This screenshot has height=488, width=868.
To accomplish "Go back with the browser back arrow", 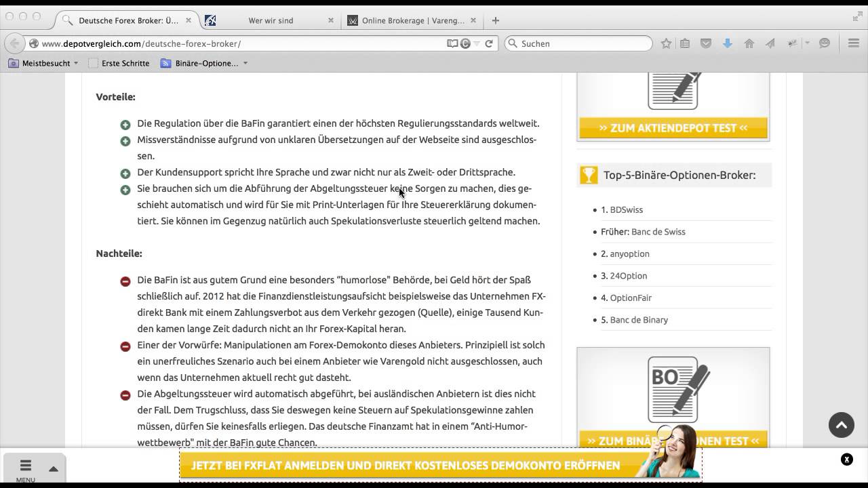I will point(14,43).
